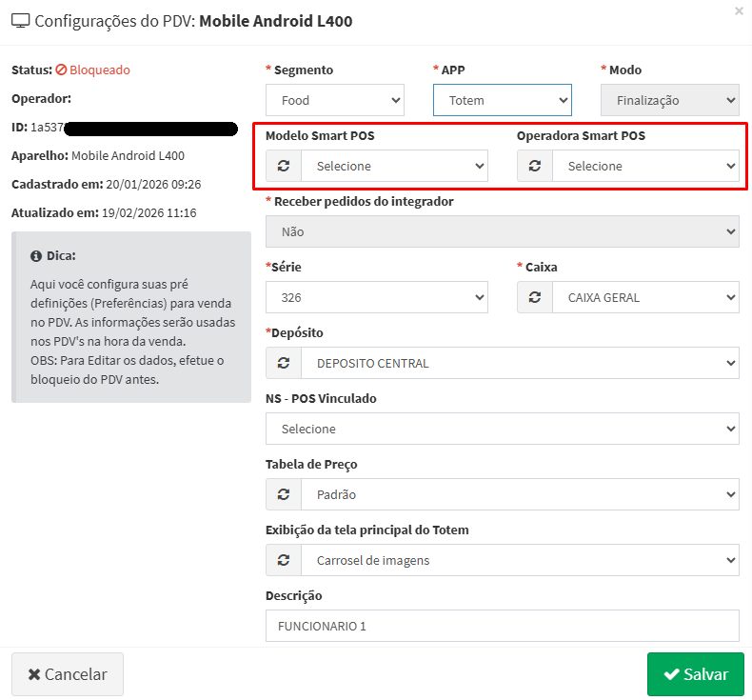Reload the Depósito options
Screen dimensions: 752x700
[284, 363]
